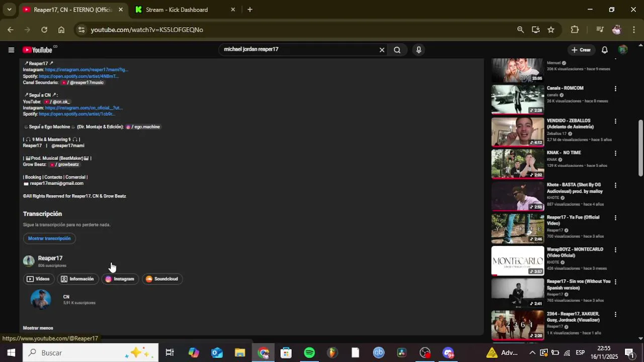The height and width of the screenshot is (362, 644).
Task: Open the Soundcloud chip
Action: click(x=162, y=279)
